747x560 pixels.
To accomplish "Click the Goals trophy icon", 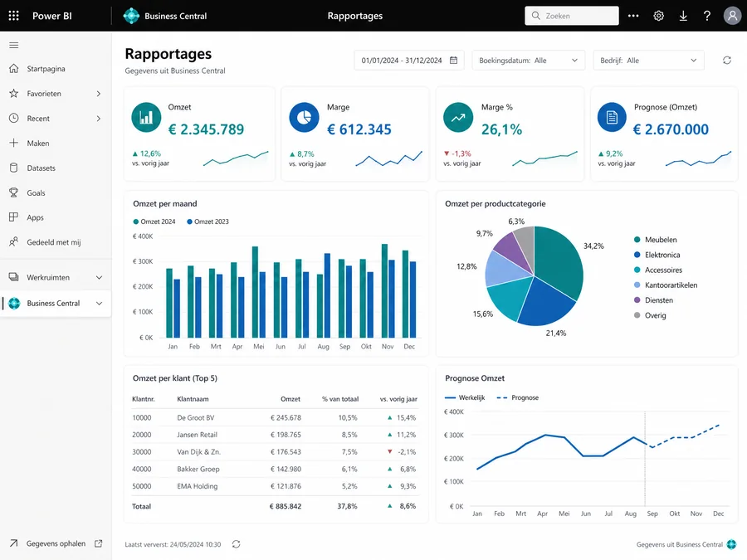I will tap(14, 192).
